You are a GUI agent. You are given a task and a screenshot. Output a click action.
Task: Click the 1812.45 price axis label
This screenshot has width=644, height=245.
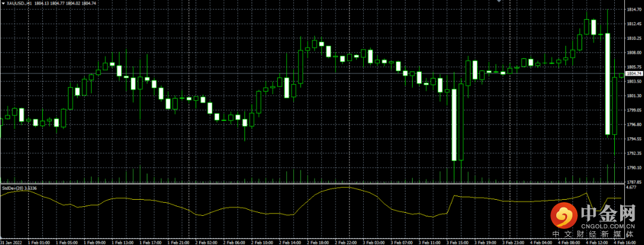635,23
